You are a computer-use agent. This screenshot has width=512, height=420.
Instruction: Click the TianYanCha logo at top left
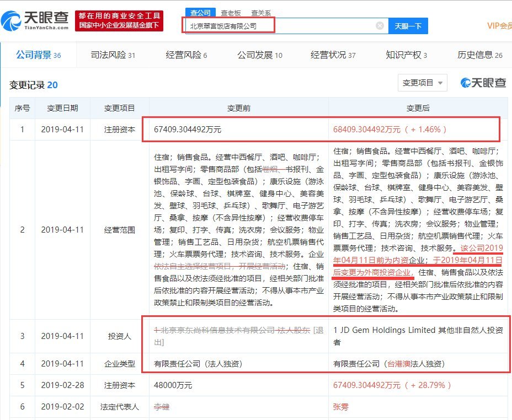pyautogui.click(x=35, y=20)
